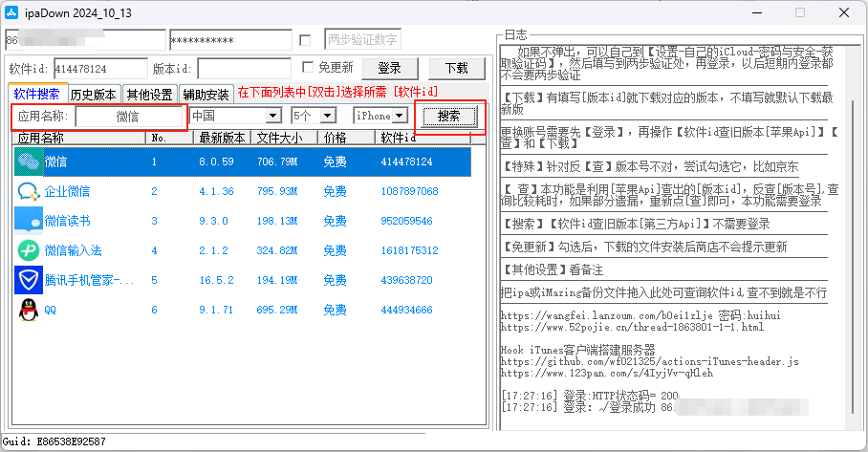Click the masked password input field
The width and height of the screenshot is (868, 452).
tap(230, 40)
